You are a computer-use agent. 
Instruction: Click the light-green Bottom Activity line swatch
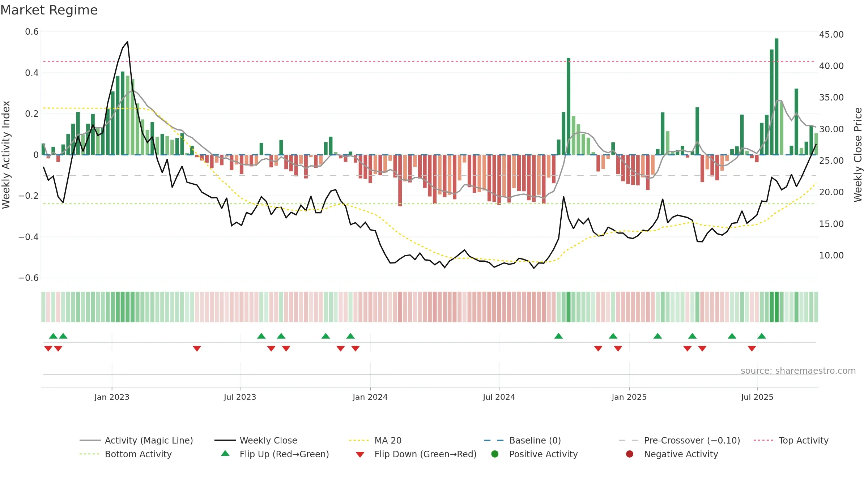click(x=89, y=454)
